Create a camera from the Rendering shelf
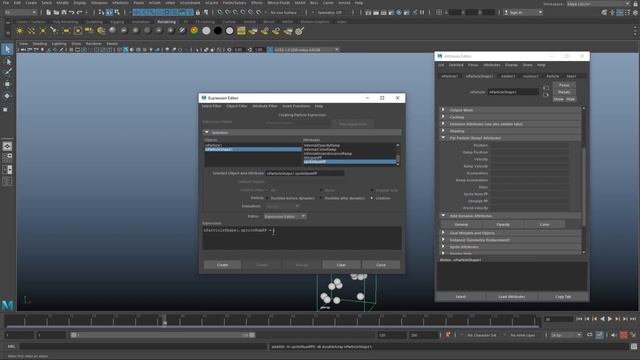 (x=89, y=31)
